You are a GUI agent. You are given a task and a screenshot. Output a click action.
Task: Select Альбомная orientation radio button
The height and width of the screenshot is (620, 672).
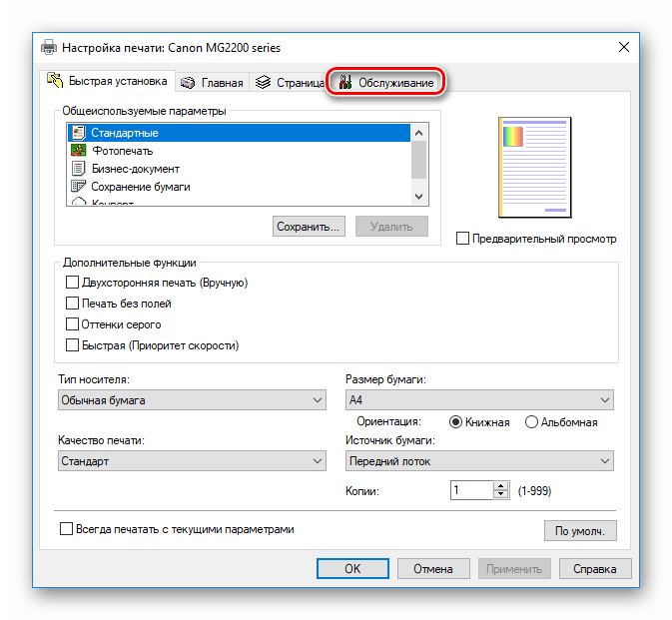click(531, 422)
